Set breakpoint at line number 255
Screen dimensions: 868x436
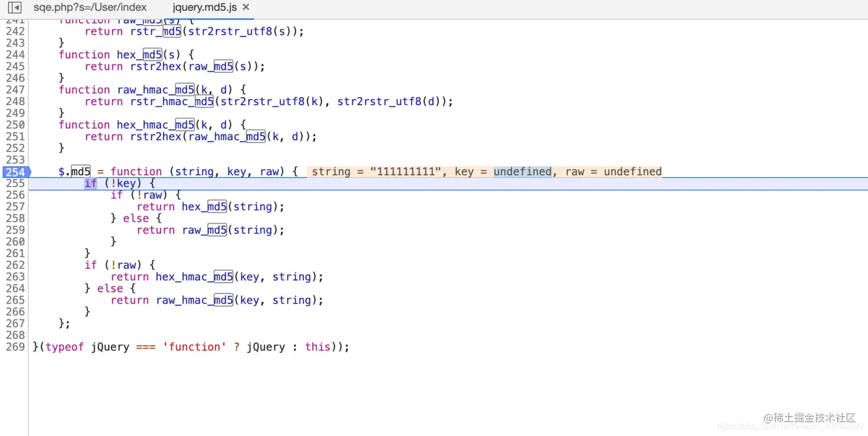tap(15, 183)
